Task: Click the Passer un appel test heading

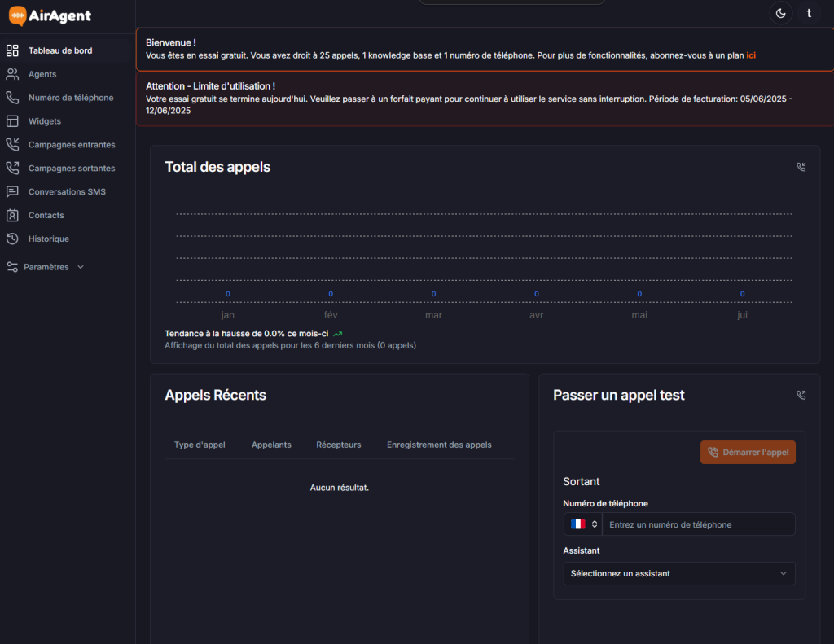Action: [x=619, y=395]
